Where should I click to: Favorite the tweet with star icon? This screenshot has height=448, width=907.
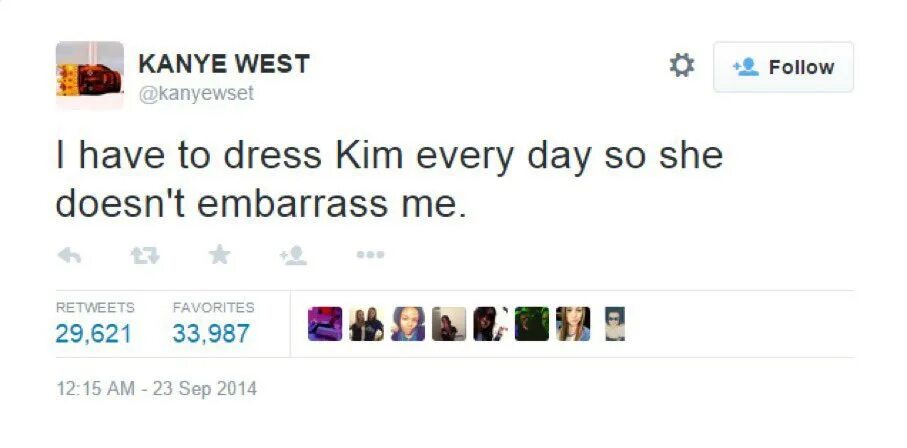pyautogui.click(x=219, y=254)
